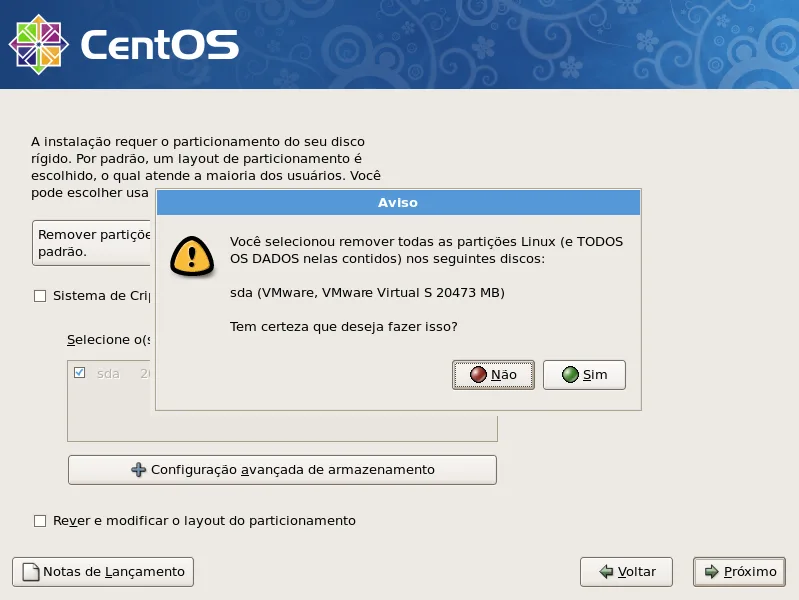Image resolution: width=799 pixels, height=600 pixels.
Task: Click the 'Selecione o(s' label
Action: pyautogui.click(x=109, y=340)
